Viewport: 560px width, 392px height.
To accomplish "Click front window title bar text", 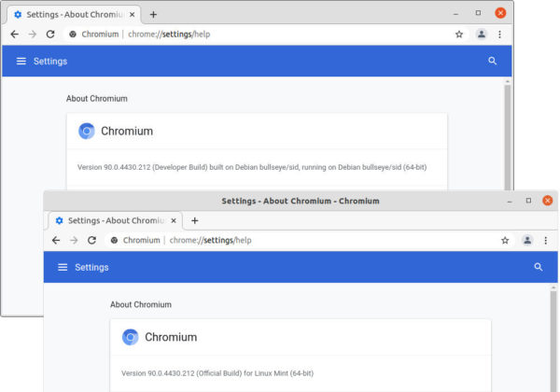I will [x=301, y=201].
